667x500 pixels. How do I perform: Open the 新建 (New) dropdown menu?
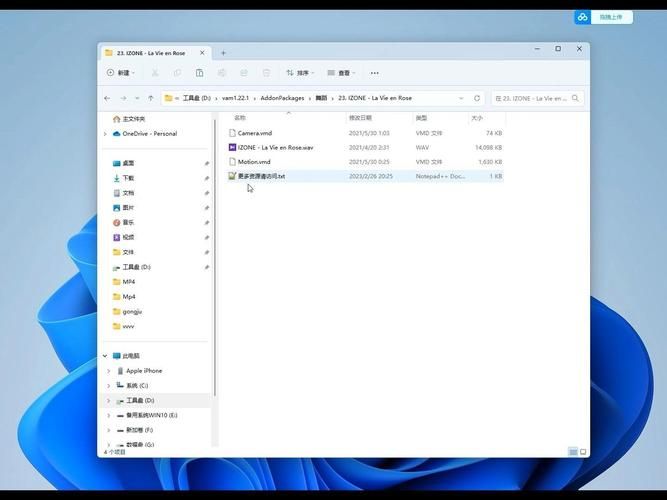point(122,73)
